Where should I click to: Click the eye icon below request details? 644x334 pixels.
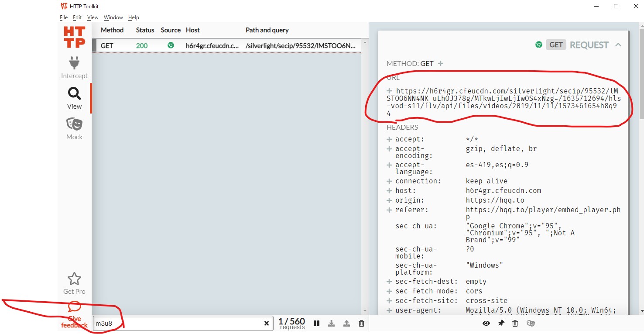pyautogui.click(x=486, y=324)
